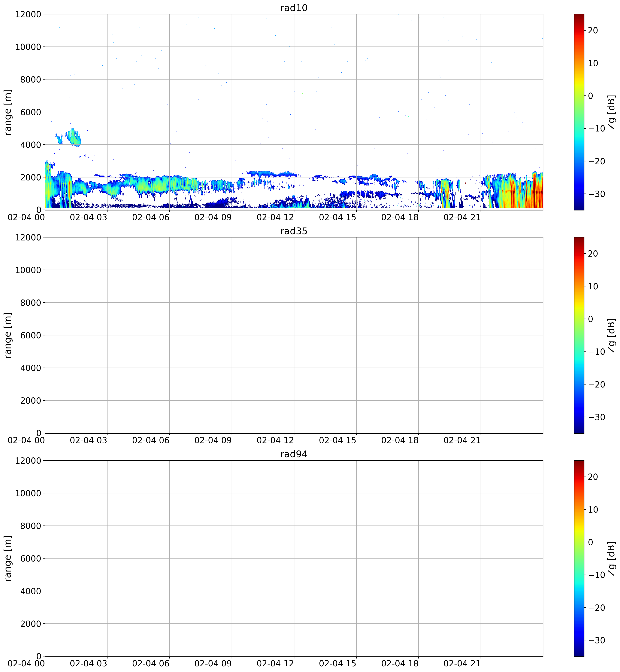Click '02-04 03' tick under rad10 plot
Viewport: 620px width, 672px height.
pyautogui.click(x=89, y=217)
